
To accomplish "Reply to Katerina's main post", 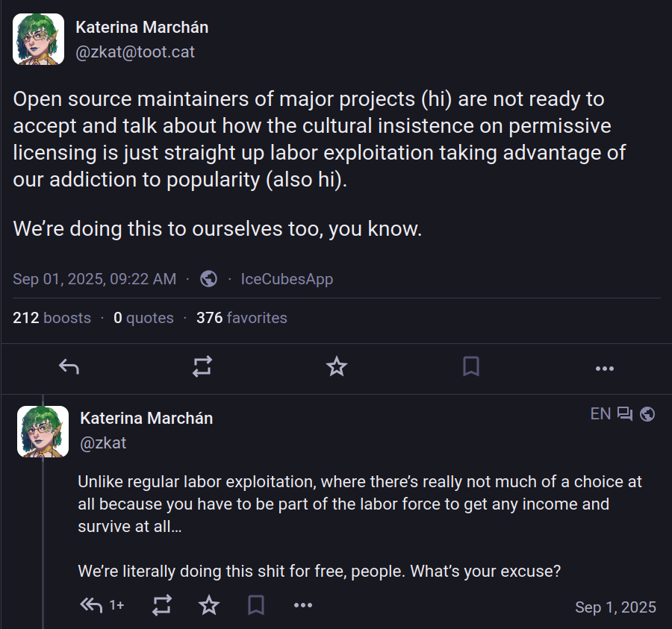I will (69, 366).
